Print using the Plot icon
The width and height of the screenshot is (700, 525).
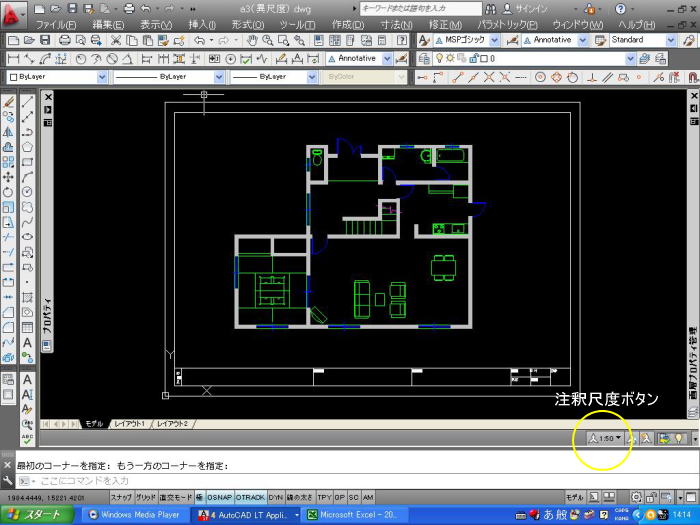(65, 41)
